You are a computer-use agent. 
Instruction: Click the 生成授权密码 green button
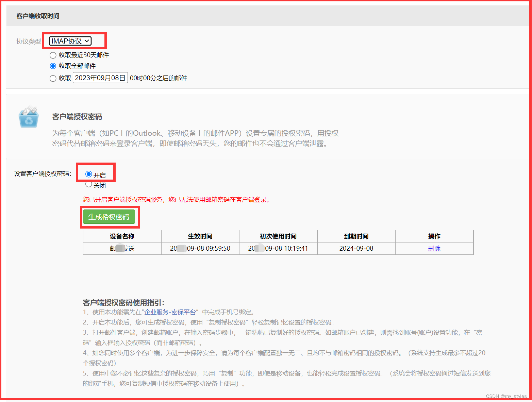tap(110, 217)
